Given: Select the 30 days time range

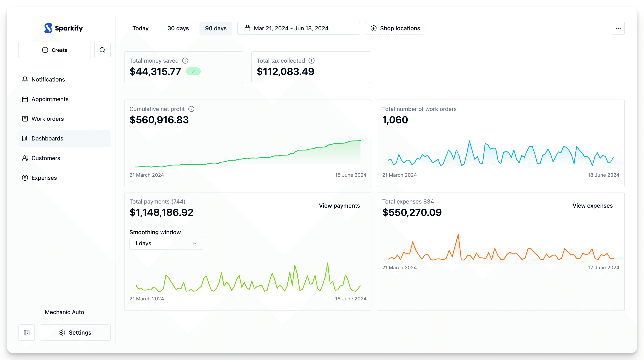Looking at the screenshot, I should click(x=178, y=28).
